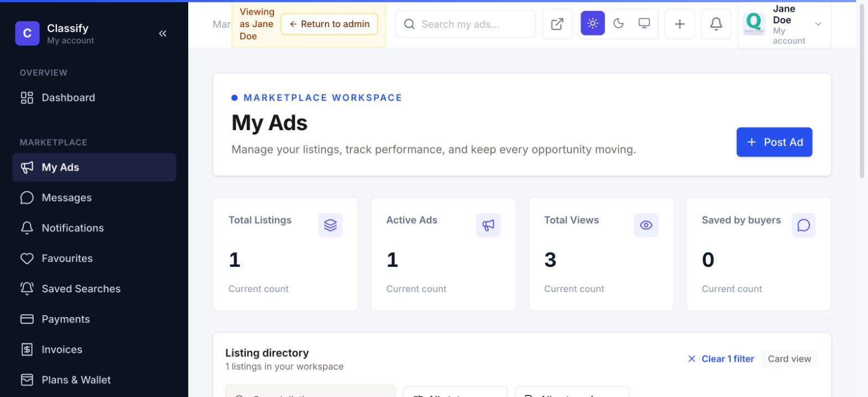Click the card icon beside Payments
This screenshot has width=868, height=397.
point(27,319)
